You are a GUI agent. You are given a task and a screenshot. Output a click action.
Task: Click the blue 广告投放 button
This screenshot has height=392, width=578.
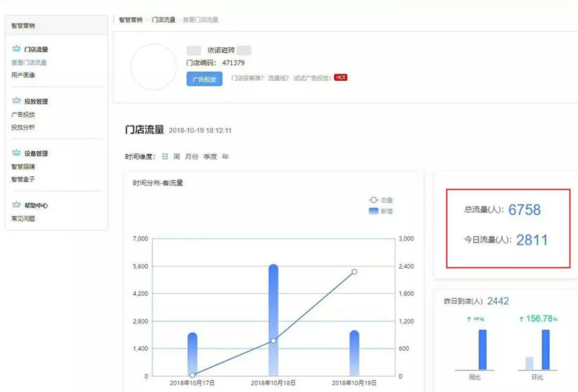[204, 79]
